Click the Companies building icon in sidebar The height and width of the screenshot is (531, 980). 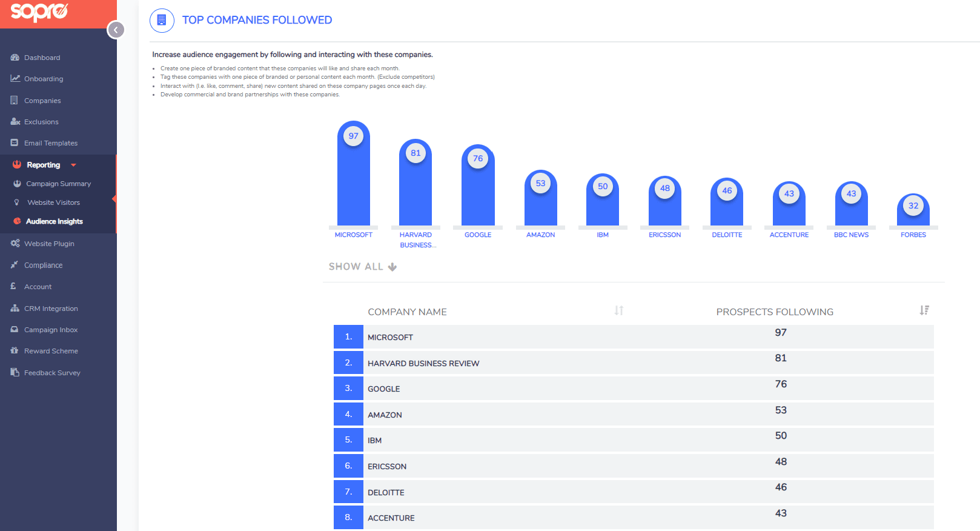(x=15, y=100)
